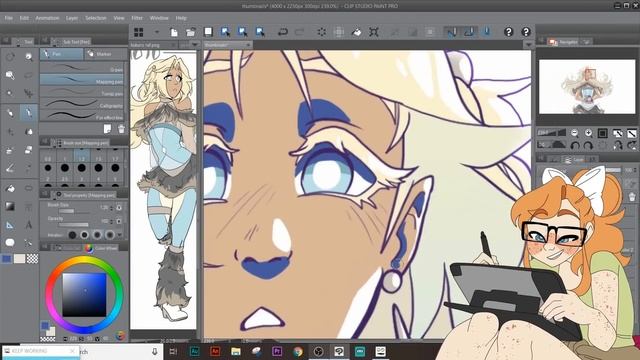Click Navigator zoom out magnifier icon
Image resolution: width=640 pixels, height=360 pixels.
(x=574, y=133)
